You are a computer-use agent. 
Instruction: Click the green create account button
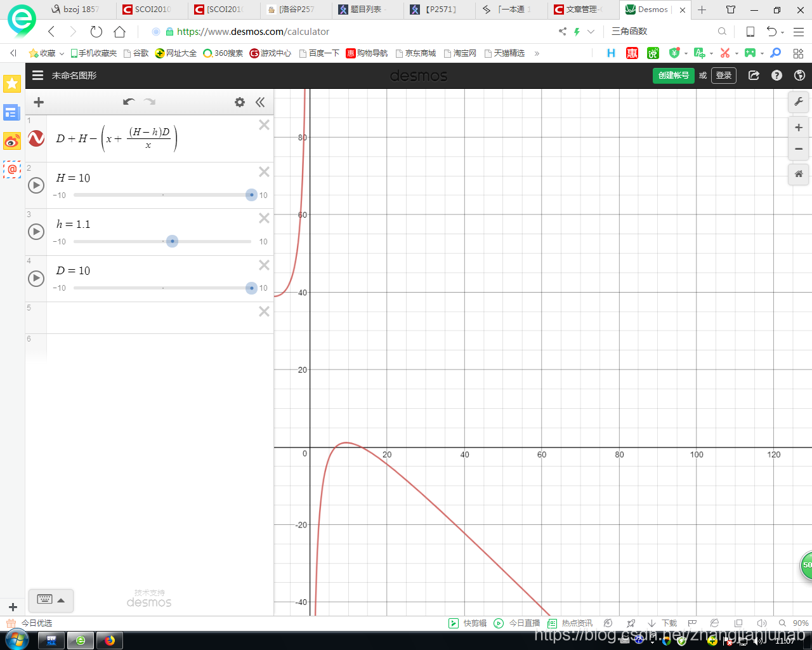(674, 76)
